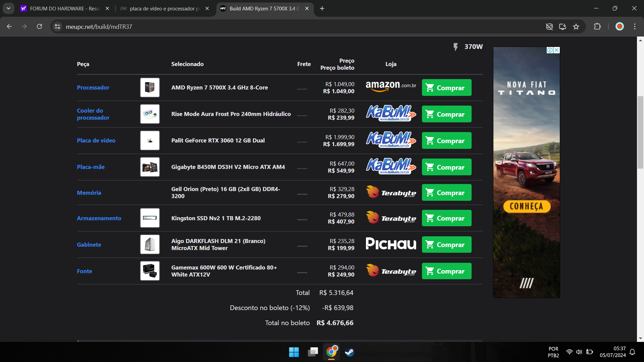Install the page as app icon

(x=562, y=26)
